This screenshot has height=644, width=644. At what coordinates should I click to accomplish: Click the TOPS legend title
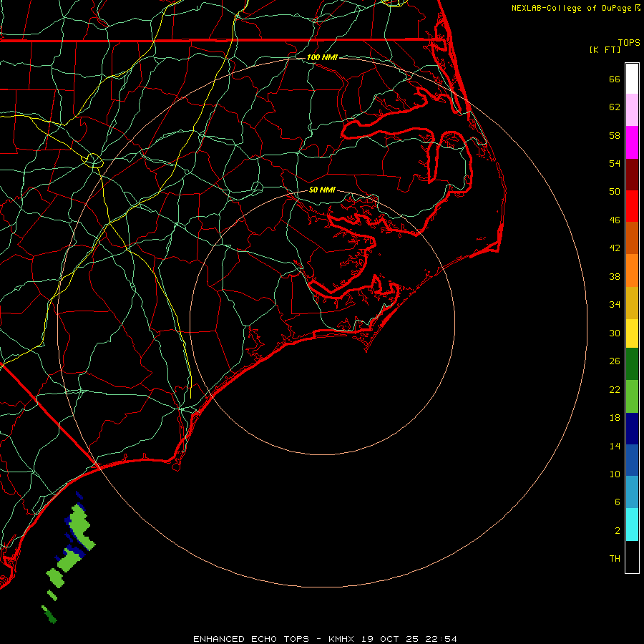pyautogui.click(x=629, y=42)
